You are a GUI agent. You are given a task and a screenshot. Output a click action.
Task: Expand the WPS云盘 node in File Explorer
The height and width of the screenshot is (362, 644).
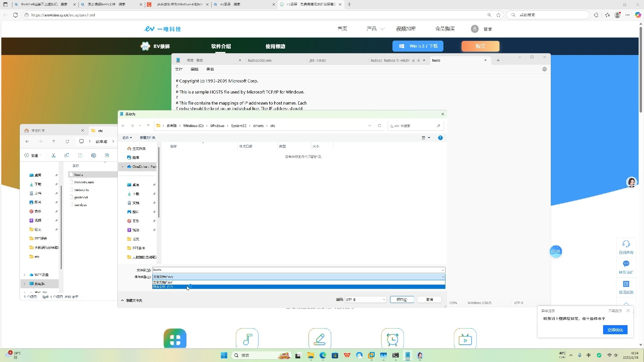click(x=24, y=275)
